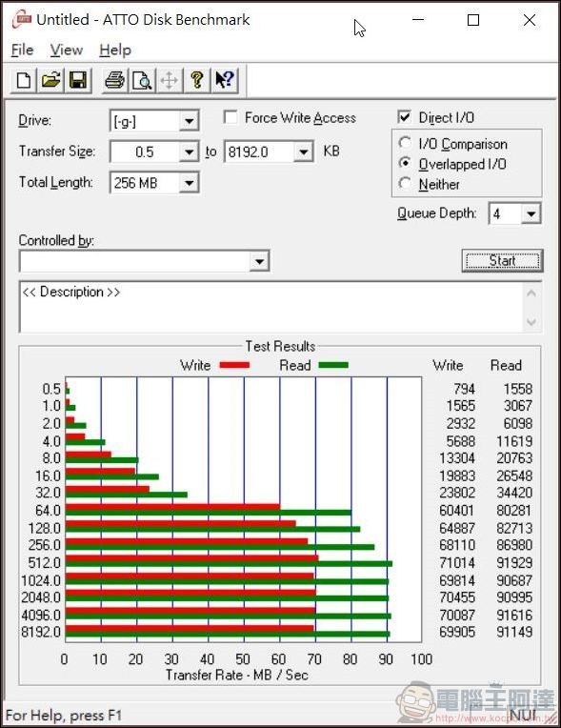Click the New document toolbar icon
561x728 pixels.
[x=24, y=80]
